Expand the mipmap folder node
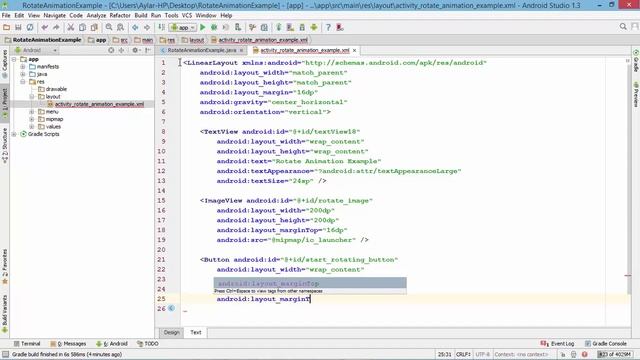 pyautogui.click(x=32, y=119)
